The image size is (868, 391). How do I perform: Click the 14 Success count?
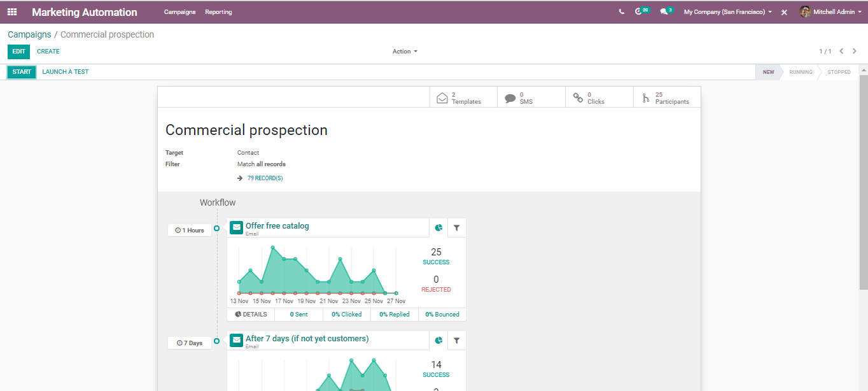(436, 369)
